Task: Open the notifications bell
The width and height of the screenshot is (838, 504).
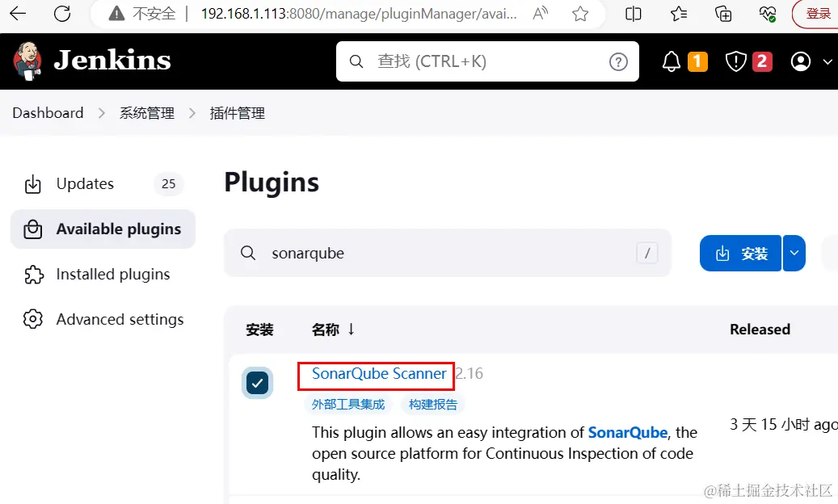Action: (x=672, y=61)
